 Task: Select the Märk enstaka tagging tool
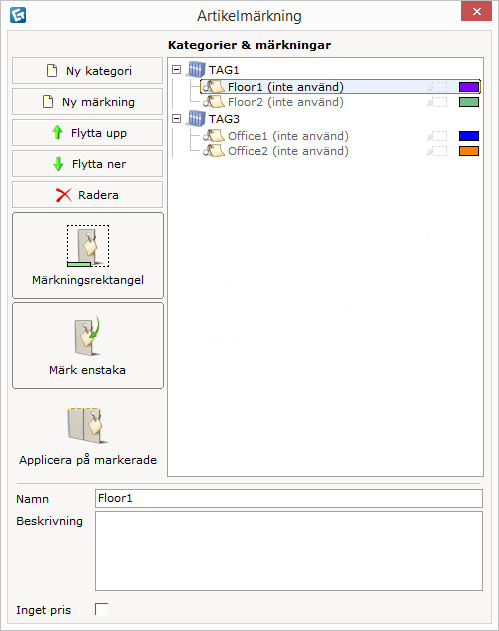88,346
